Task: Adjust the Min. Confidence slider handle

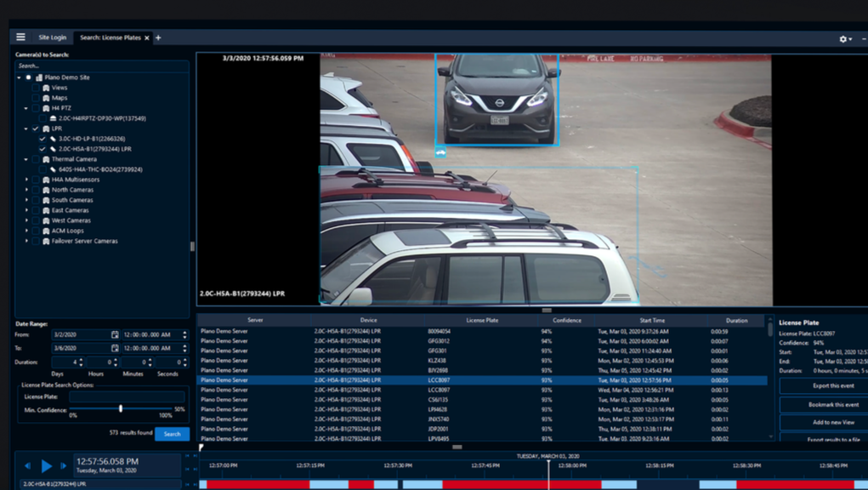Action: coord(121,408)
